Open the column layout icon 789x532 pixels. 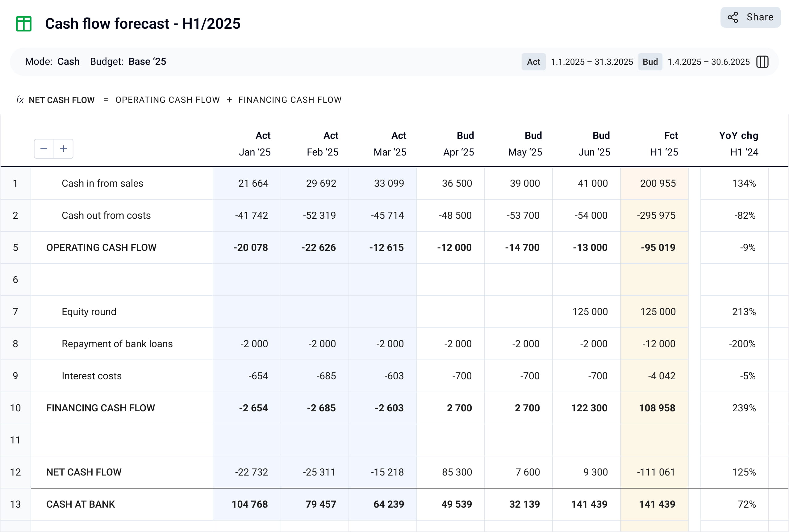[x=762, y=62]
